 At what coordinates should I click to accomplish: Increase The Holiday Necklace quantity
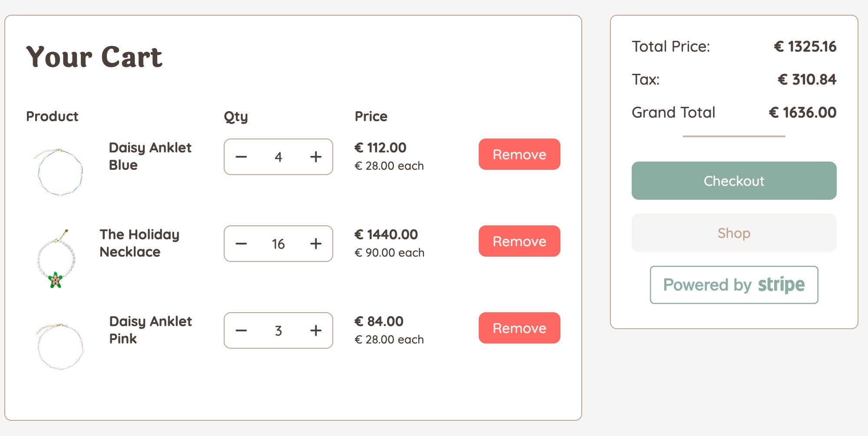point(316,244)
